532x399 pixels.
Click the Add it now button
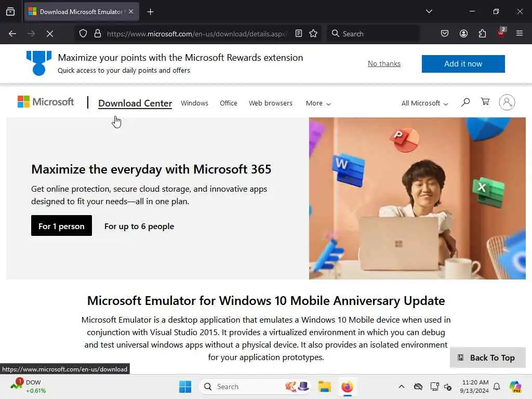tap(463, 64)
